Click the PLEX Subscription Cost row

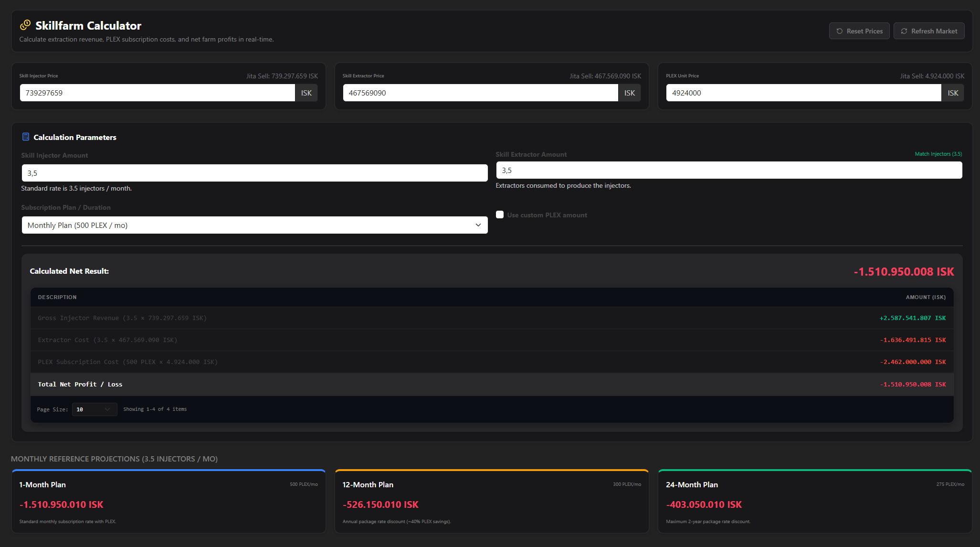pyautogui.click(x=492, y=362)
